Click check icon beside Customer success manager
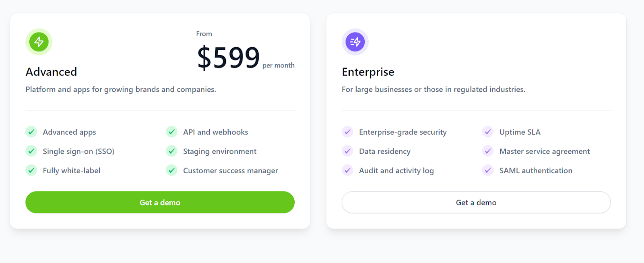 pos(172,170)
